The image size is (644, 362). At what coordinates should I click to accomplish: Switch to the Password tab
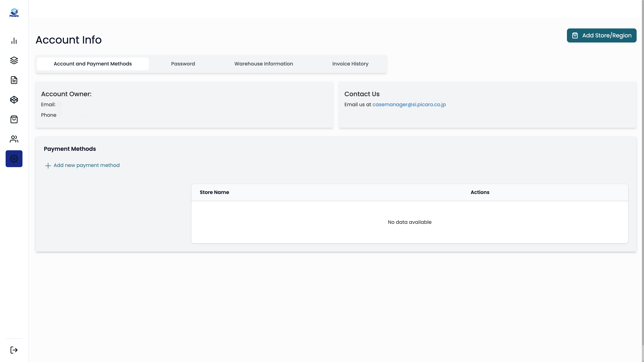tap(183, 64)
